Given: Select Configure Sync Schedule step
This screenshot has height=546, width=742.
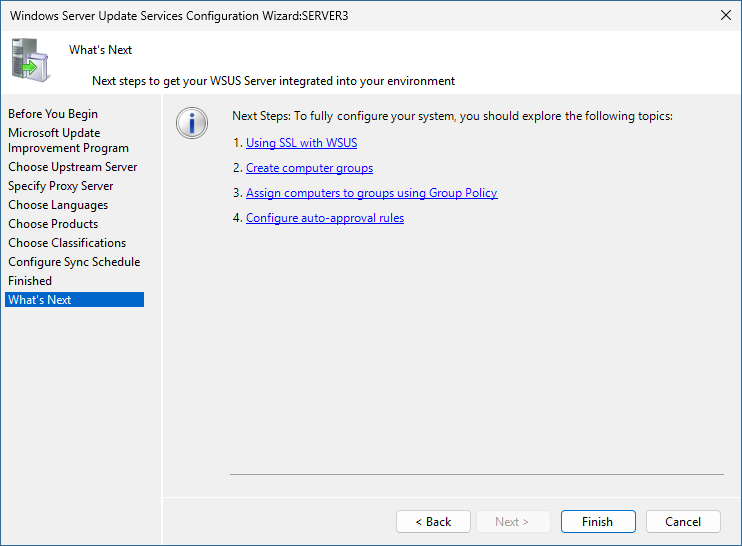Looking at the screenshot, I should [74, 262].
